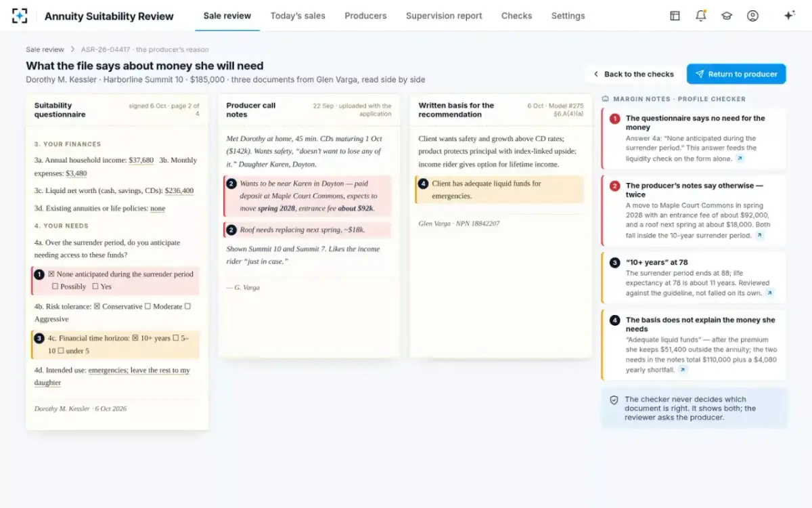The height and width of the screenshot is (508, 812).
Task: Open arrow link on basis-does-not-explain note
Action: pyautogui.click(x=683, y=370)
